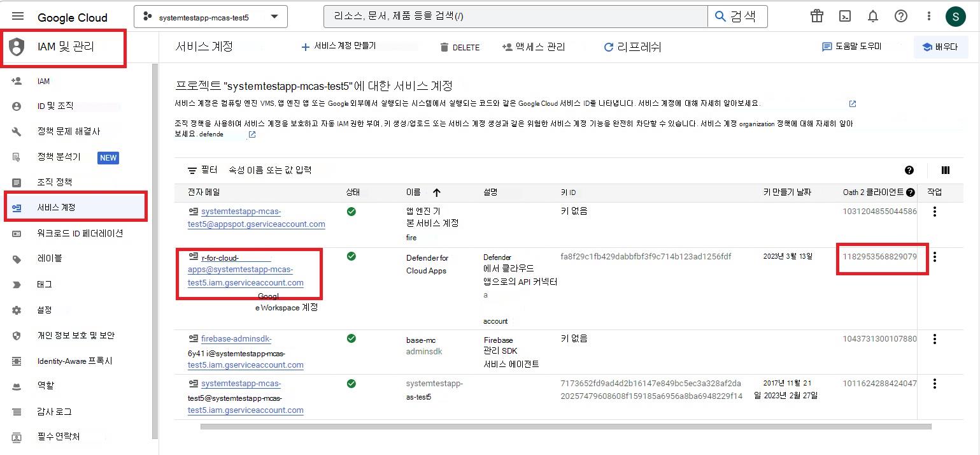Viewport: 980px width, 455px height.
Task: Click key ID fa8f29c1fb429dabbfbf3f9c714b123ad1256fdf
Action: (646, 257)
